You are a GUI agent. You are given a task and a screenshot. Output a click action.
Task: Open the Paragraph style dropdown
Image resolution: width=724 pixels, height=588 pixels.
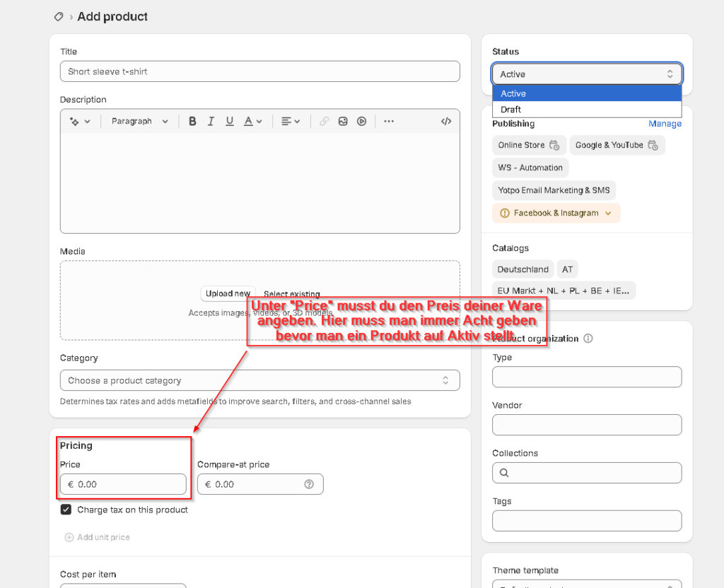click(x=139, y=122)
